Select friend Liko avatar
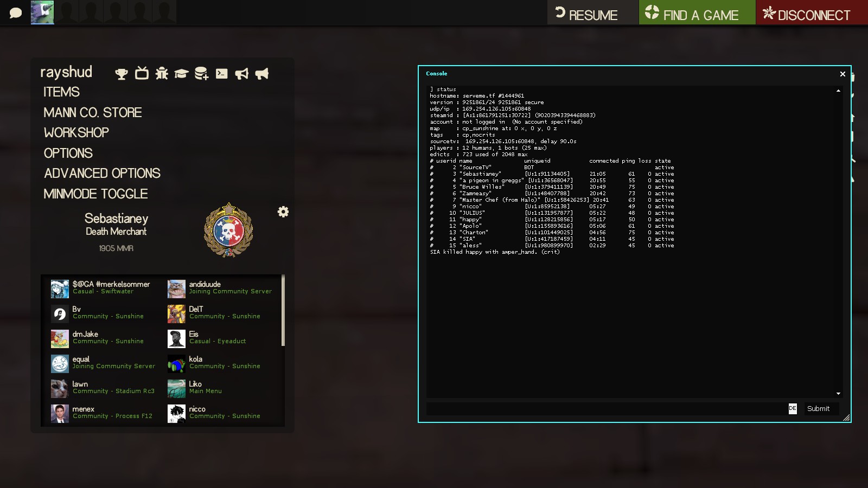 176,389
